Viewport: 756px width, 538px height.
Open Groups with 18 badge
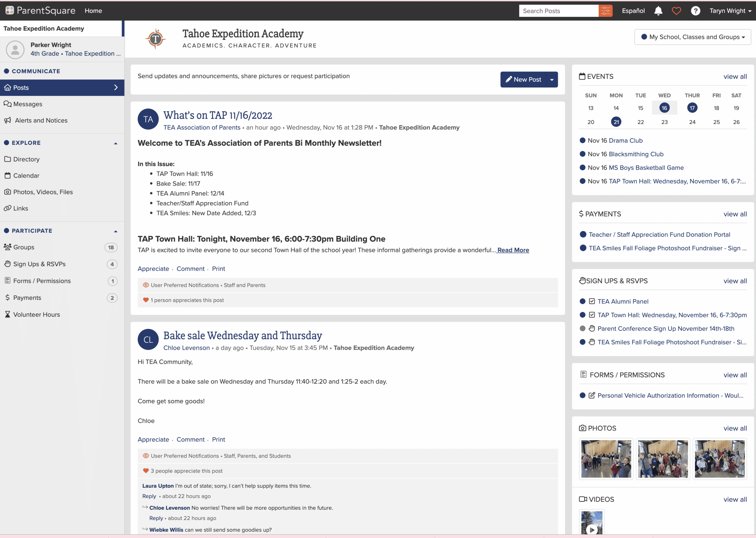tap(62, 247)
